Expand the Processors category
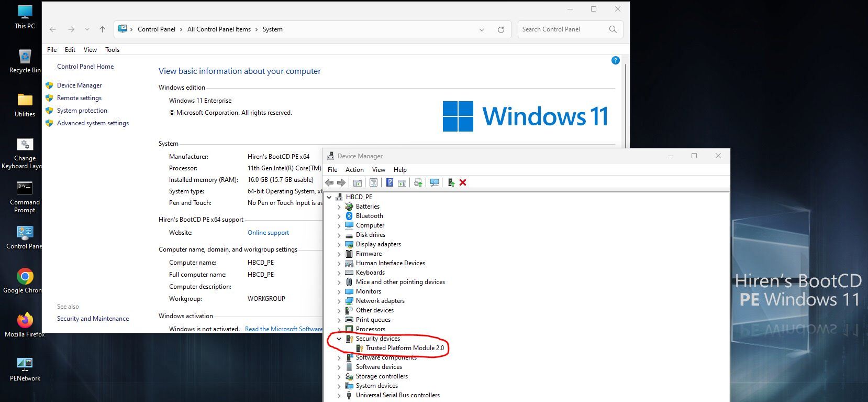The image size is (868, 402). 339,329
